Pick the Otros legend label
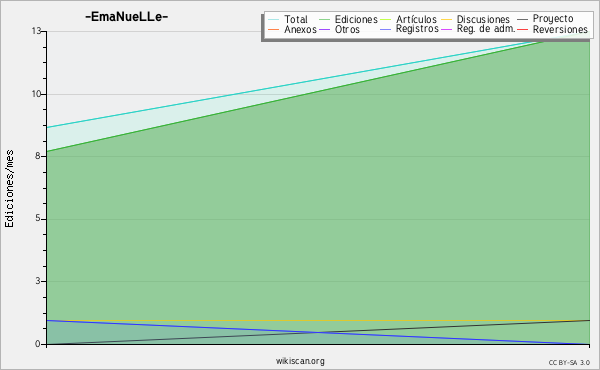This screenshot has width=600, height=370. click(x=347, y=29)
